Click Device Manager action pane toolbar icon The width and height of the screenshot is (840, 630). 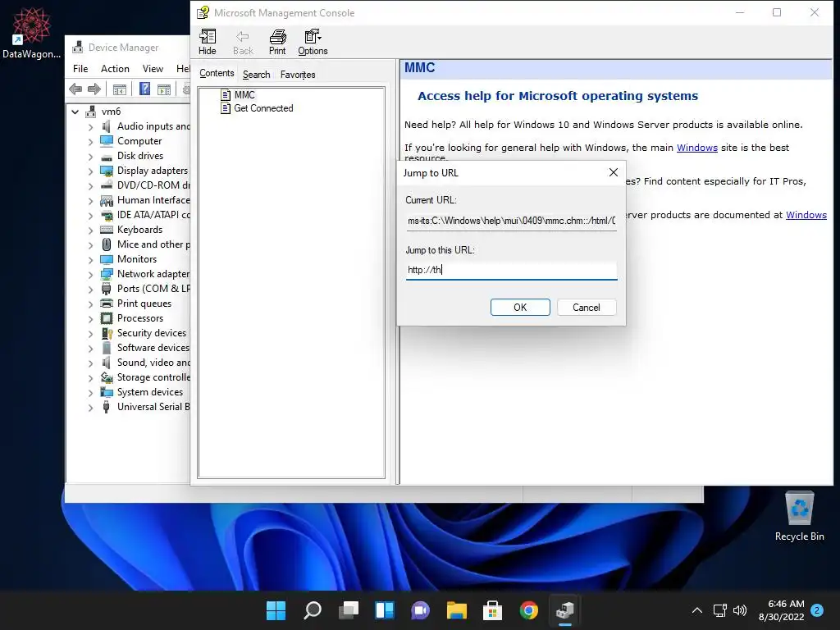pyautogui.click(x=164, y=89)
